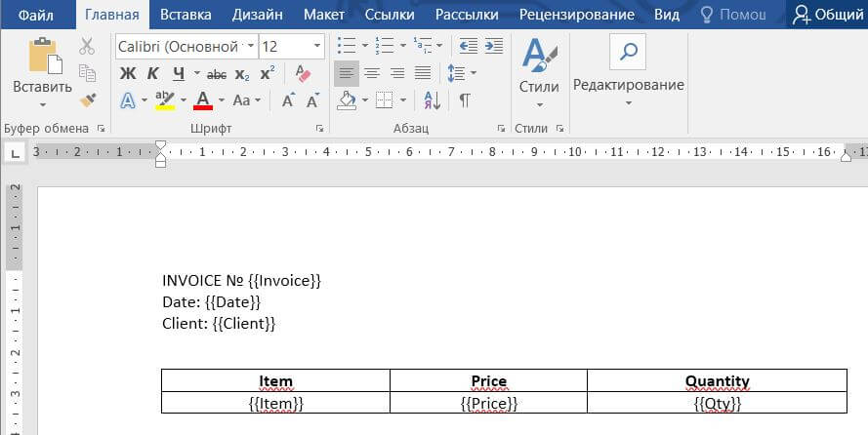Open Буфер обмена dialog launcher
Image resolution: width=868 pixels, height=435 pixels.
[x=101, y=128]
